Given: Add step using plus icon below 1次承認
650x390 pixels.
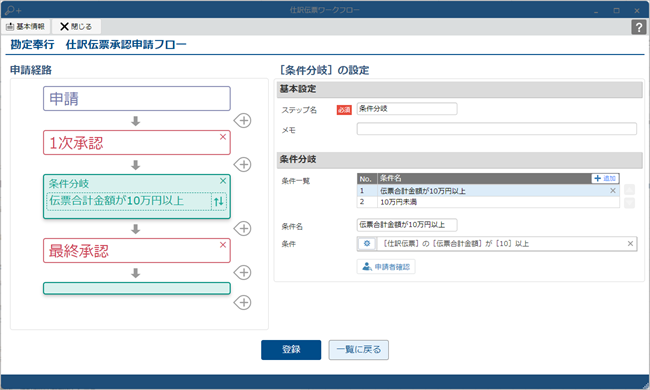Looking at the screenshot, I should tap(243, 165).
